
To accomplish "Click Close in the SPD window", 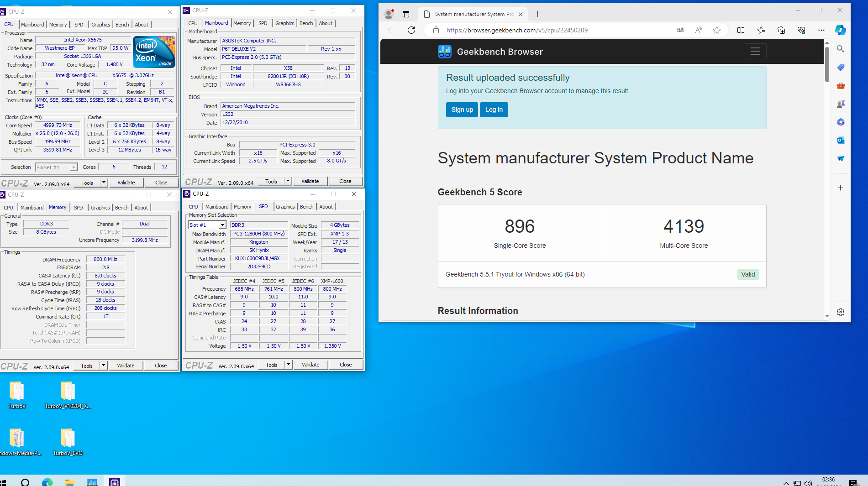I will (x=346, y=365).
